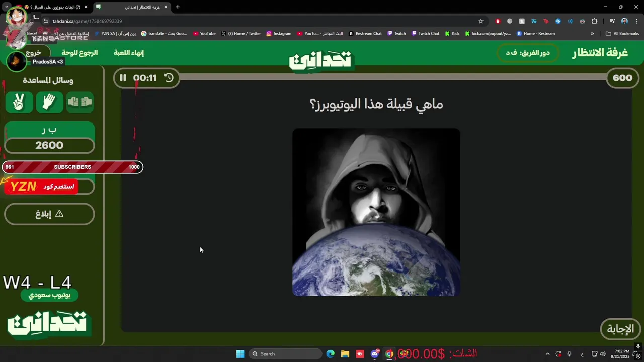
Task: Click خروج to exit the game
Action: coord(33,53)
